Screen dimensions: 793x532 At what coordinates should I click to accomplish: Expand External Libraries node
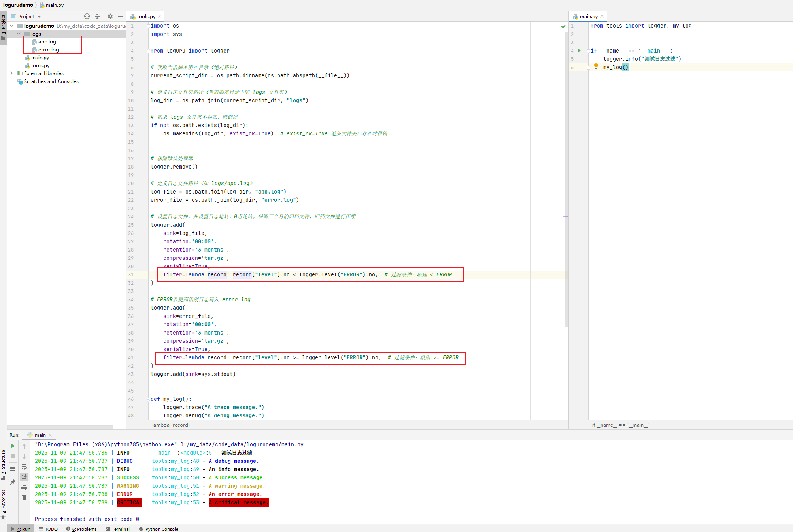point(11,73)
